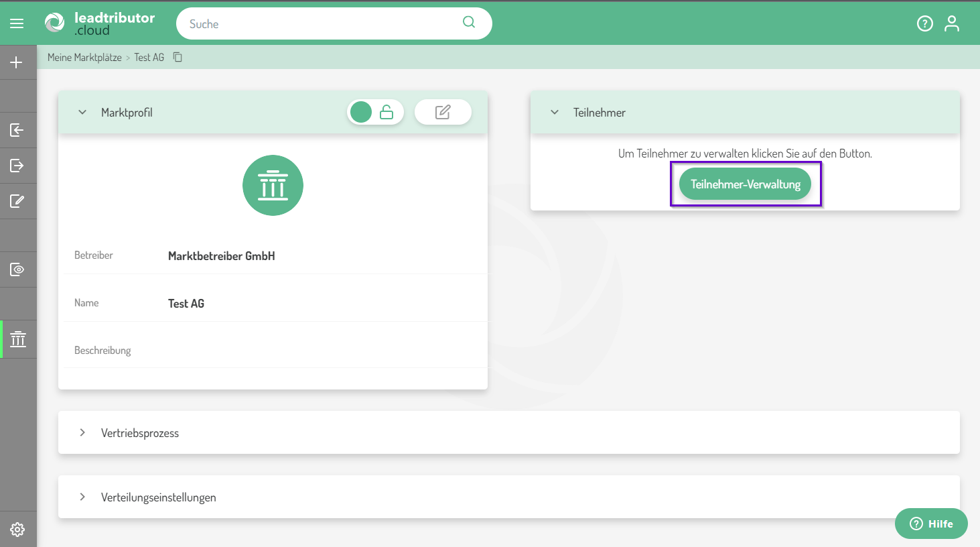Click the plus icon in left sidebar
980x547 pixels.
17,62
